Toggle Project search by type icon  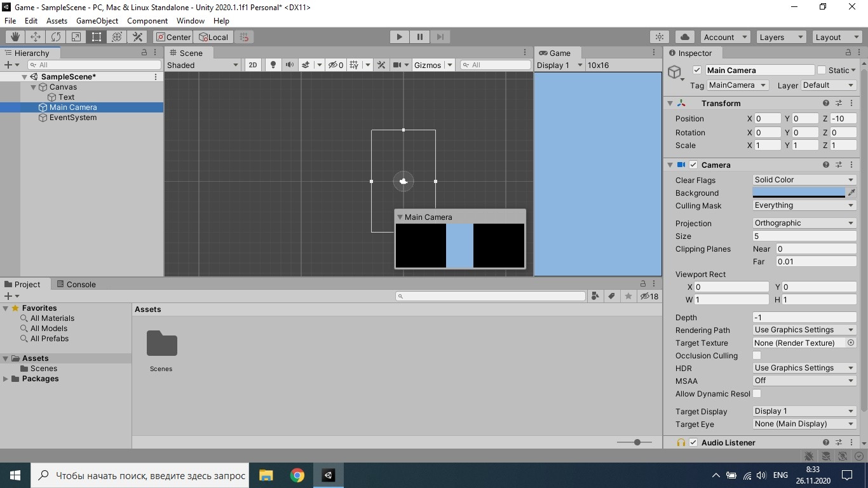[x=595, y=296]
